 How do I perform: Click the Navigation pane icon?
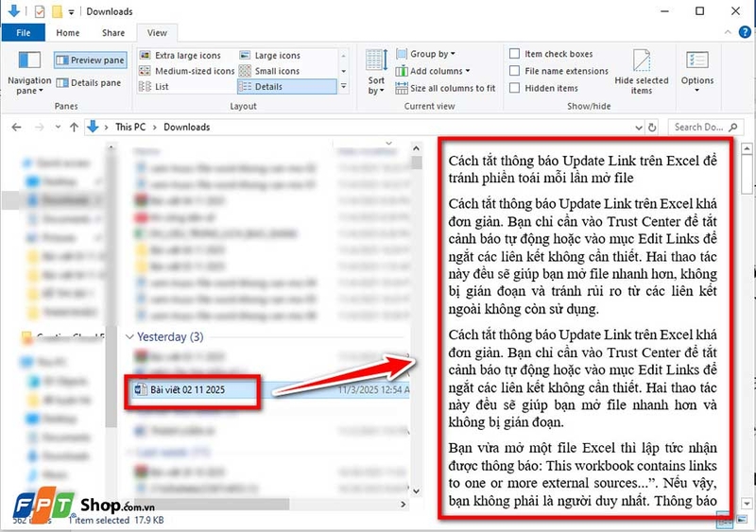[29, 60]
